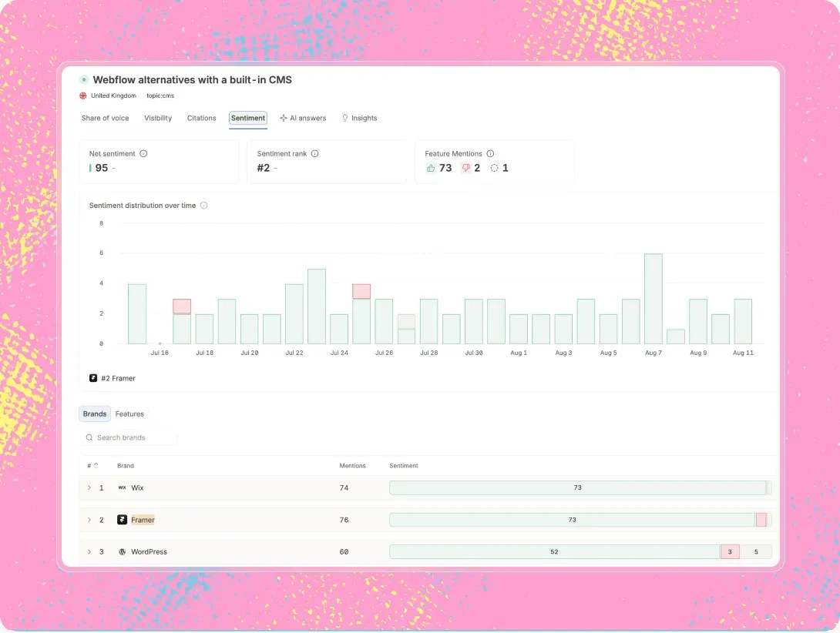Click the topic:cms tag
This screenshot has width=840, height=633.
pyautogui.click(x=160, y=95)
